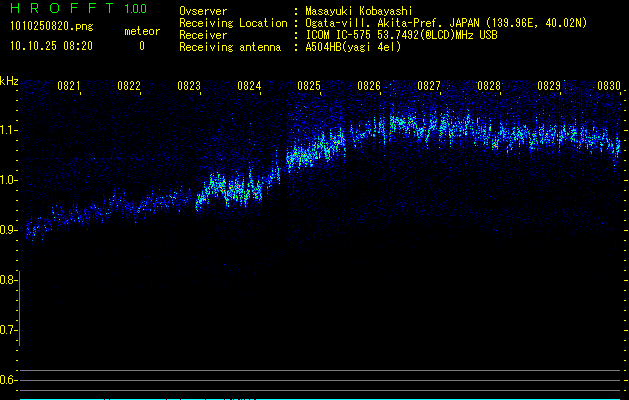Click the Ovserver field label
The image size is (629, 400).
(203, 11)
